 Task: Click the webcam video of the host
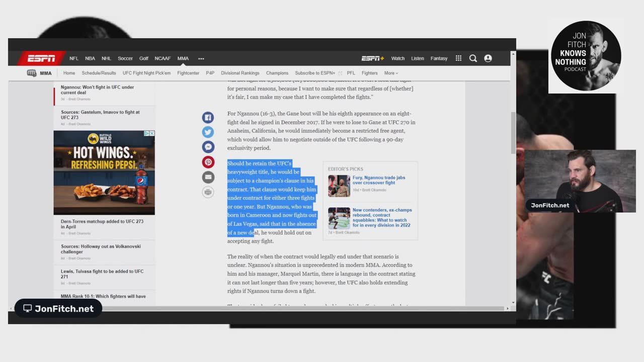click(580, 181)
